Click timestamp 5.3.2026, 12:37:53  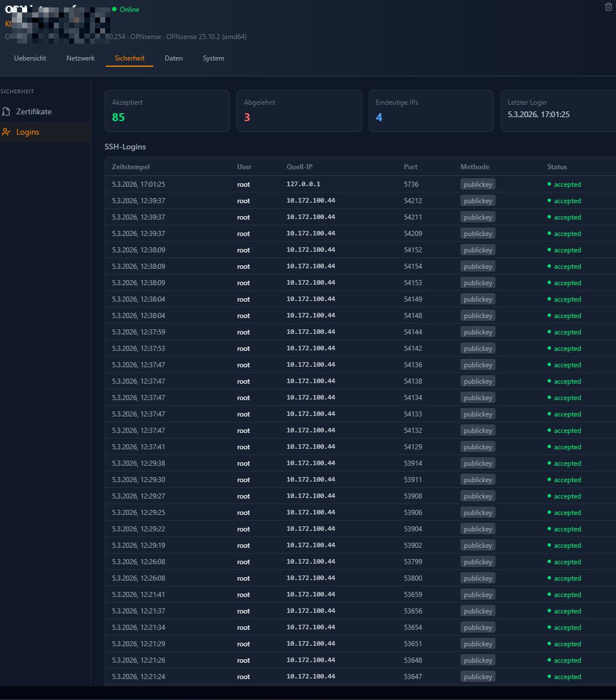click(139, 349)
